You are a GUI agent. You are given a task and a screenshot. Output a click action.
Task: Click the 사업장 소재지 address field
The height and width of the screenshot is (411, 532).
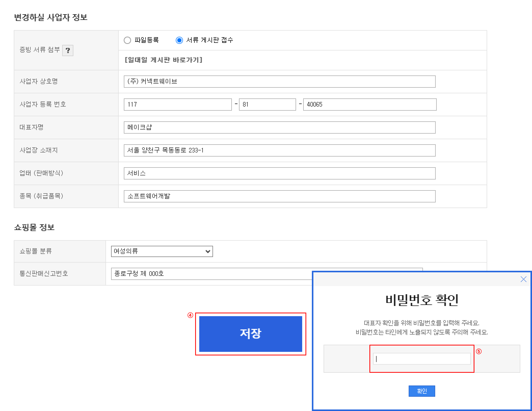coord(279,150)
